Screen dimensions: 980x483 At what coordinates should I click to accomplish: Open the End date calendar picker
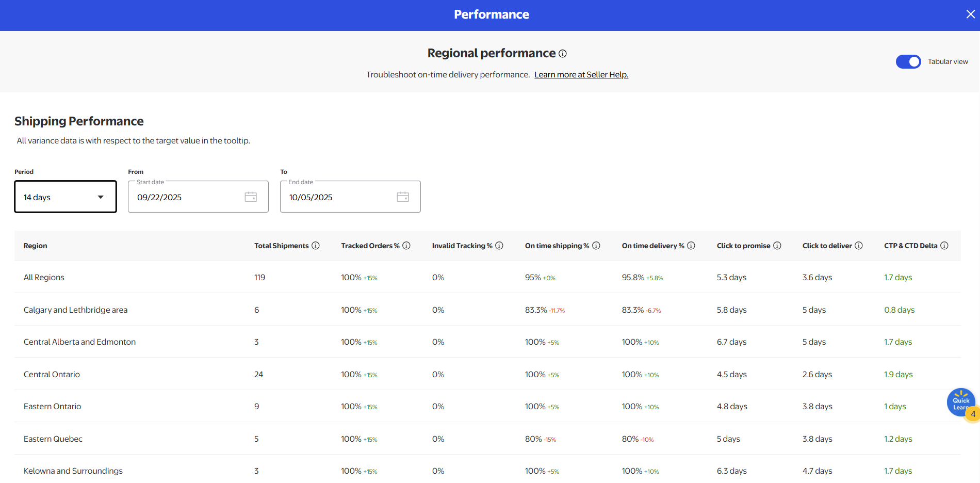[403, 197]
